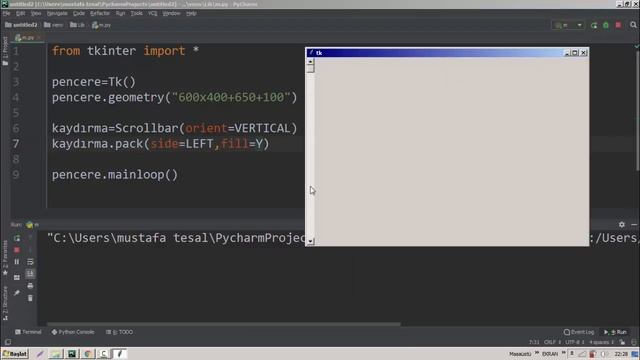The height and width of the screenshot is (360, 640).
Task: Open the run configuration dropdown
Action: 568,25
